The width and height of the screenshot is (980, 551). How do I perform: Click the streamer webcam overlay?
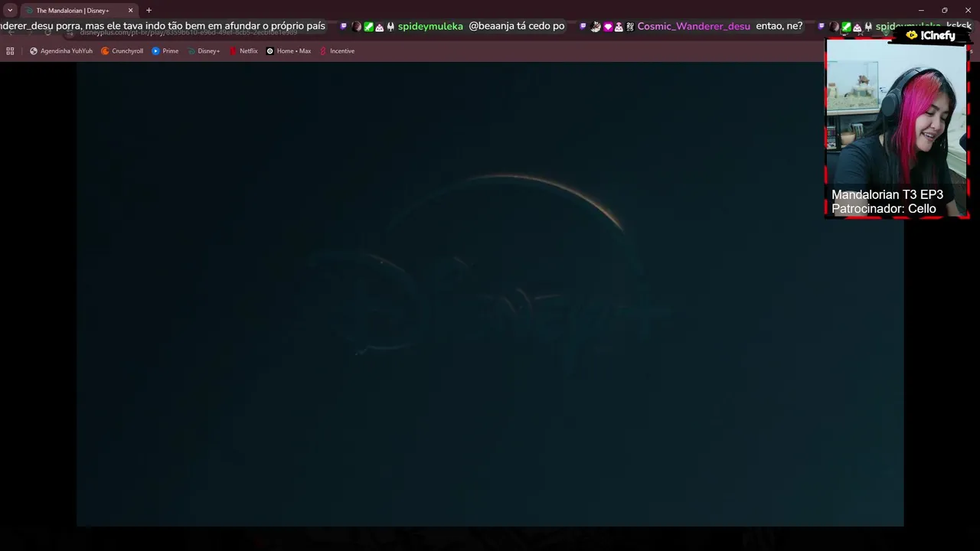click(x=897, y=129)
